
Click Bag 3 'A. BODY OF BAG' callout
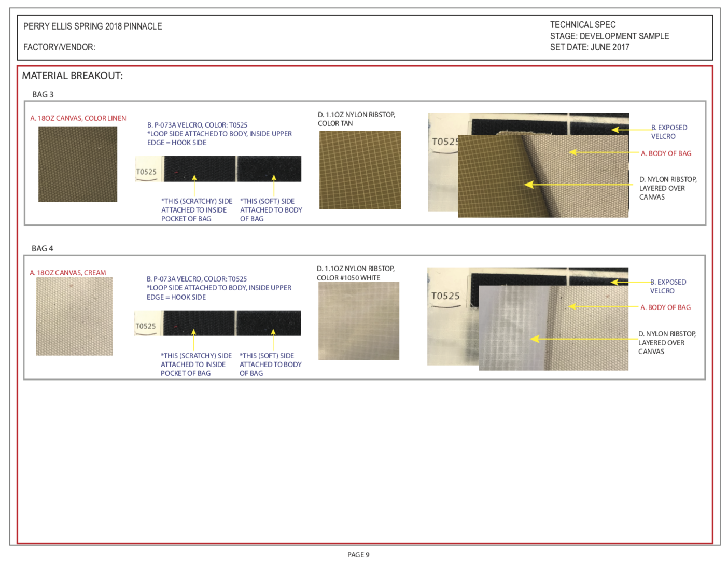point(666,153)
